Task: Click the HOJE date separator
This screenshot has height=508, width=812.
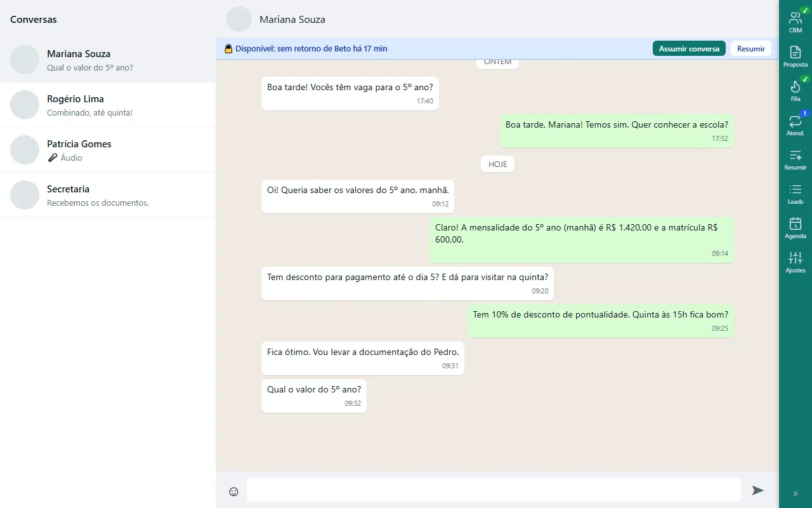Action: (x=498, y=164)
